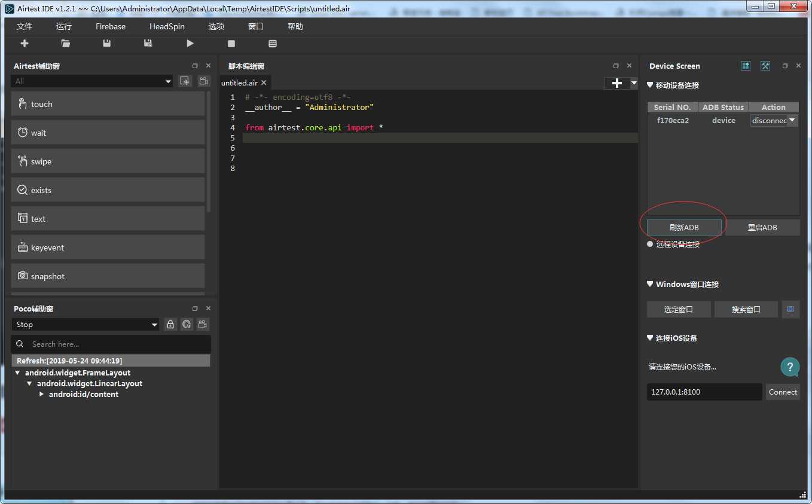Click the record icon in Airtest assistant

pyautogui.click(x=204, y=81)
